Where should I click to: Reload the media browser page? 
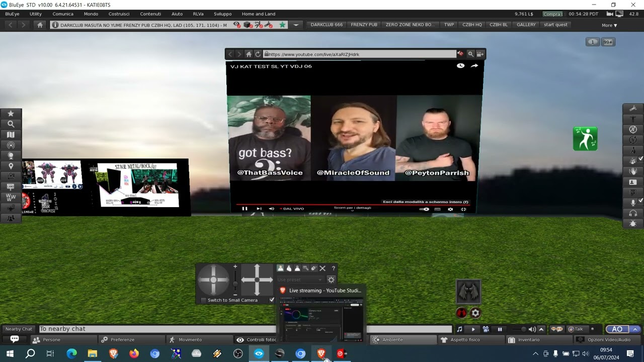click(x=258, y=54)
